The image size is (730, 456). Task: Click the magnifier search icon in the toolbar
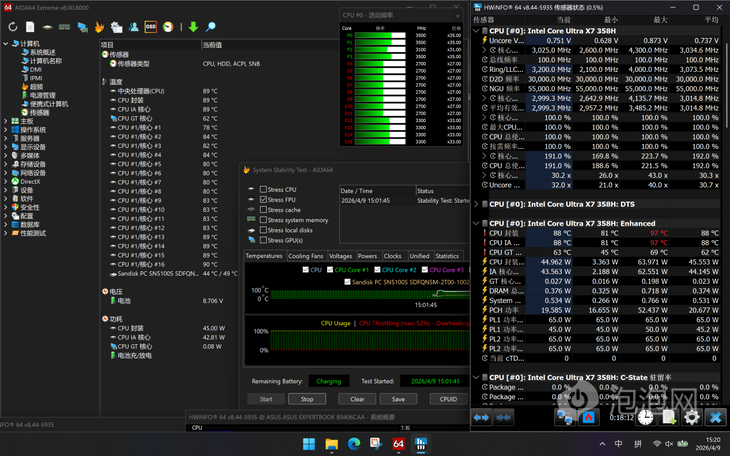(x=210, y=27)
